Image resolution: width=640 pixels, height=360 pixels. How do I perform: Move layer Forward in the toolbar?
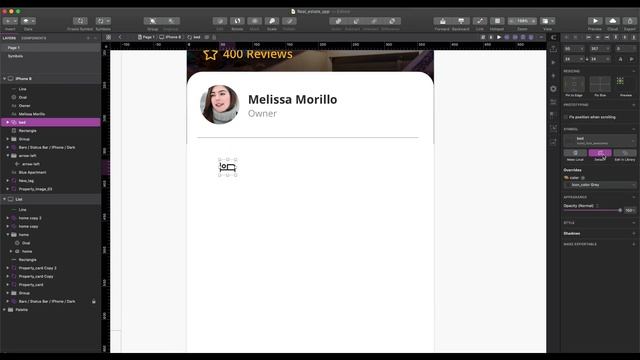click(x=442, y=21)
